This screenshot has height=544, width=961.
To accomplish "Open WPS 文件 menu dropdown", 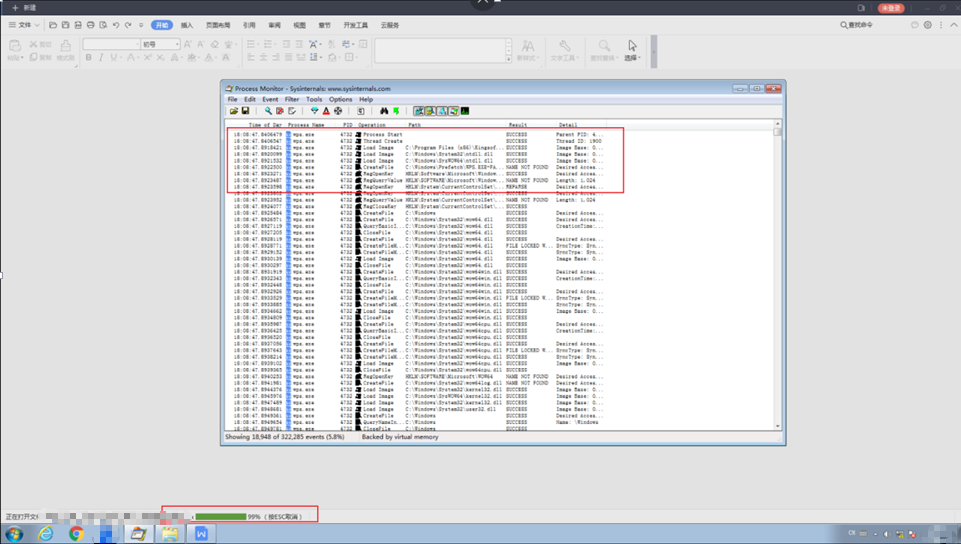I will pyautogui.click(x=24, y=25).
